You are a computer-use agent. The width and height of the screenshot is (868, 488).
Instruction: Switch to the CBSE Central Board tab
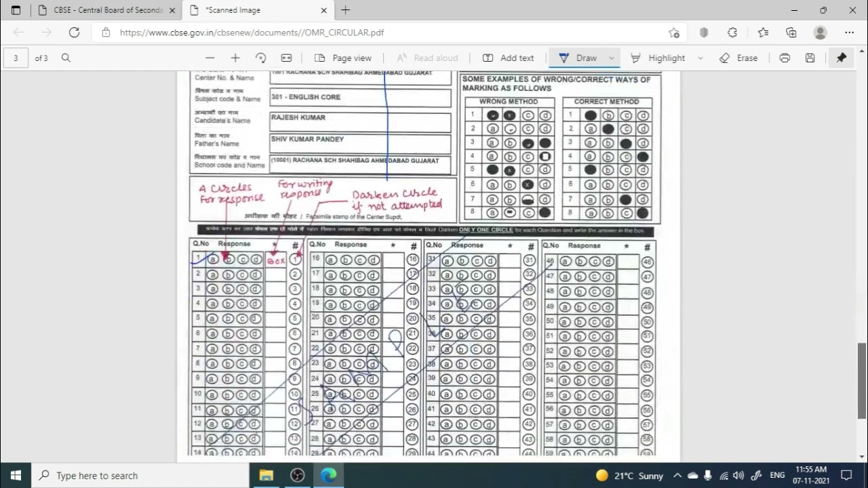107,10
